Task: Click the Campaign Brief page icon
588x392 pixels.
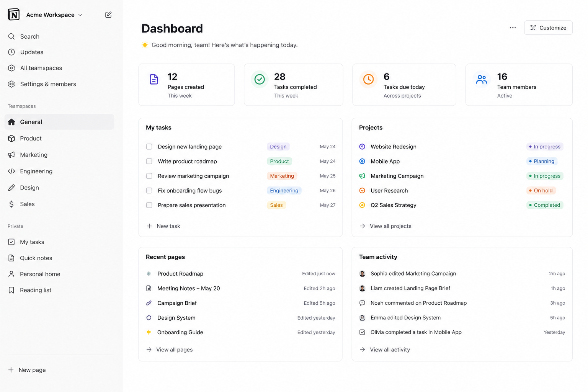Action: click(149, 303)
